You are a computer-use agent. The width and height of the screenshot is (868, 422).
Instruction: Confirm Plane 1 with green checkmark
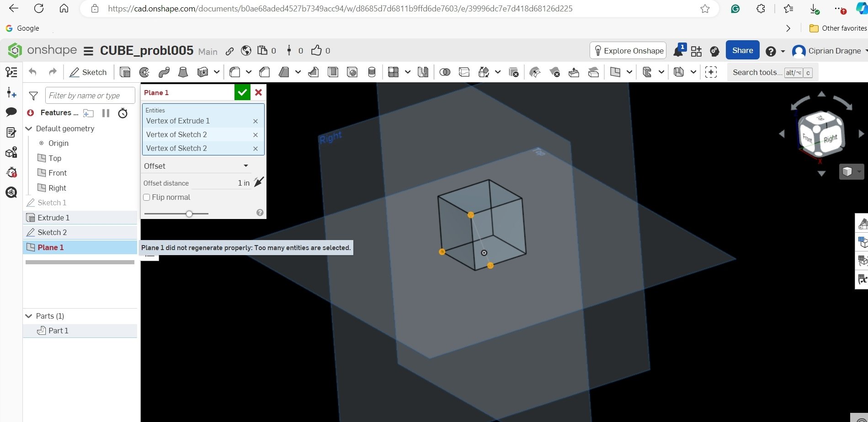coord(242,92)
